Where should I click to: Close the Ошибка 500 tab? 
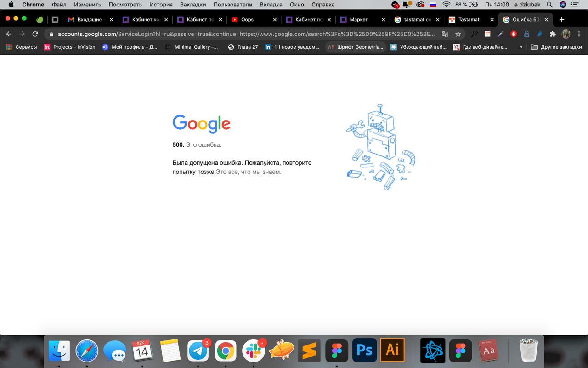tap(546, 20)
